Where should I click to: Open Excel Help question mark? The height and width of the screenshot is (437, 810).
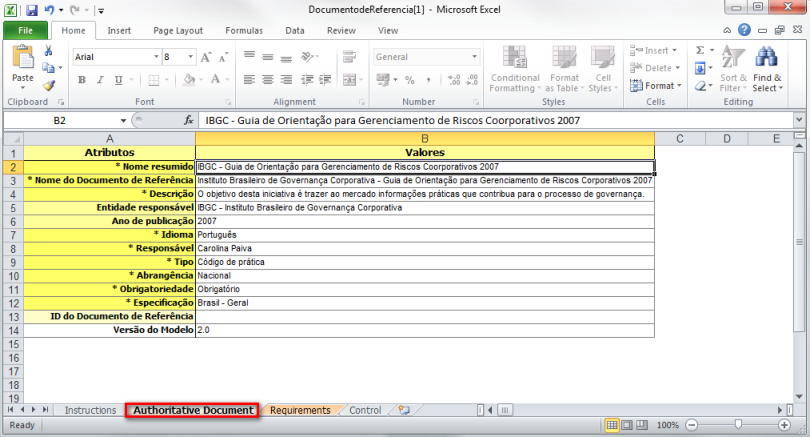pos(744,30)
